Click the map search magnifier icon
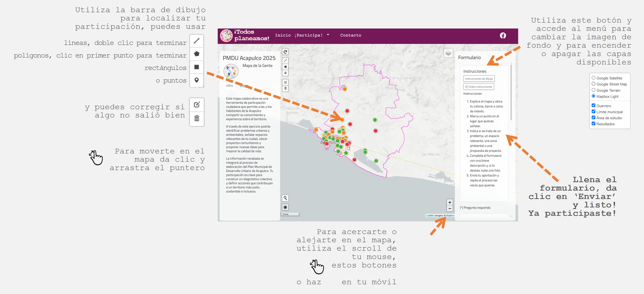 pos(285,198)
